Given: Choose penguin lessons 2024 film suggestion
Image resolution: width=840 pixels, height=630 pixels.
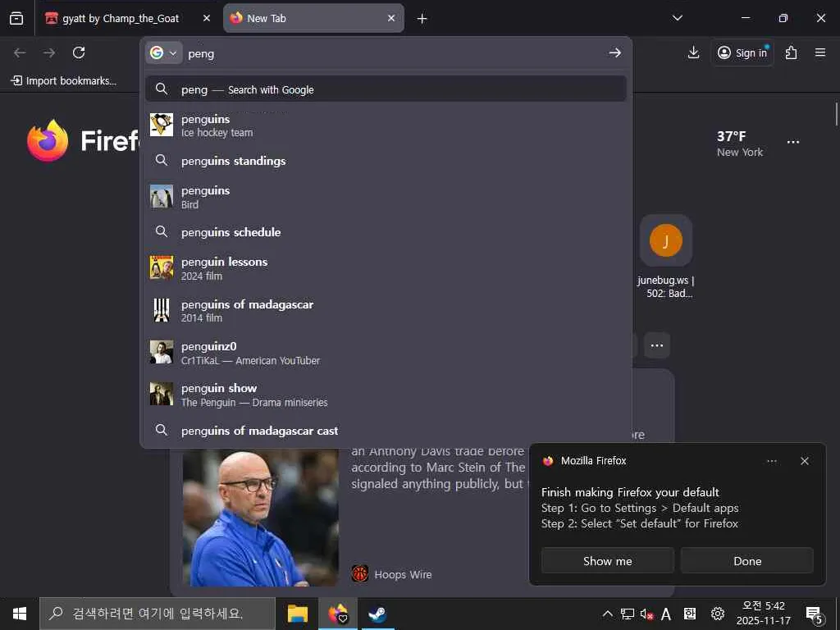Looking at the screenshot, I should 386,268.
